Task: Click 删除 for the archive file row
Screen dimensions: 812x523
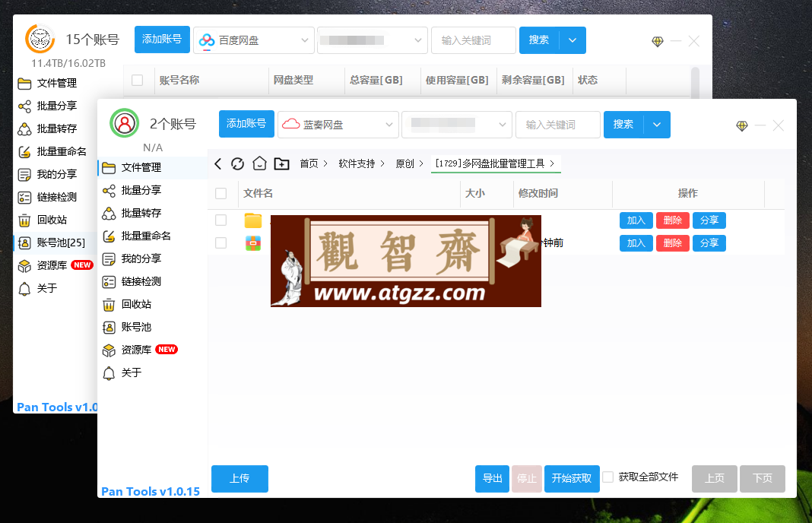Action: [673, 243]
